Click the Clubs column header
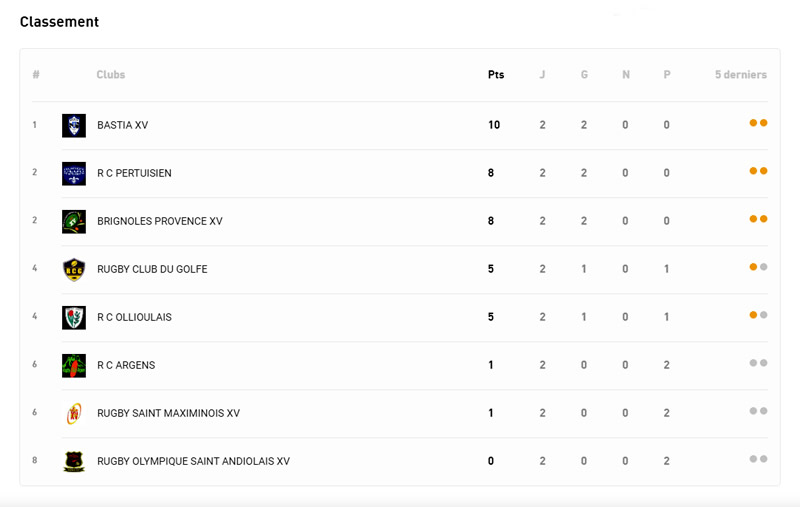 (111, 74)
